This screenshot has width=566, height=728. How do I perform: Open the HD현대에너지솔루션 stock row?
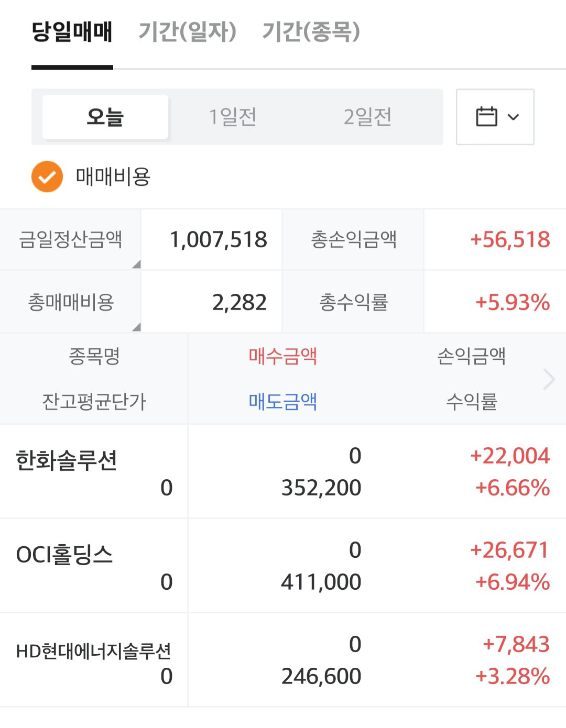pyautogui.click(x=283, y=660)
